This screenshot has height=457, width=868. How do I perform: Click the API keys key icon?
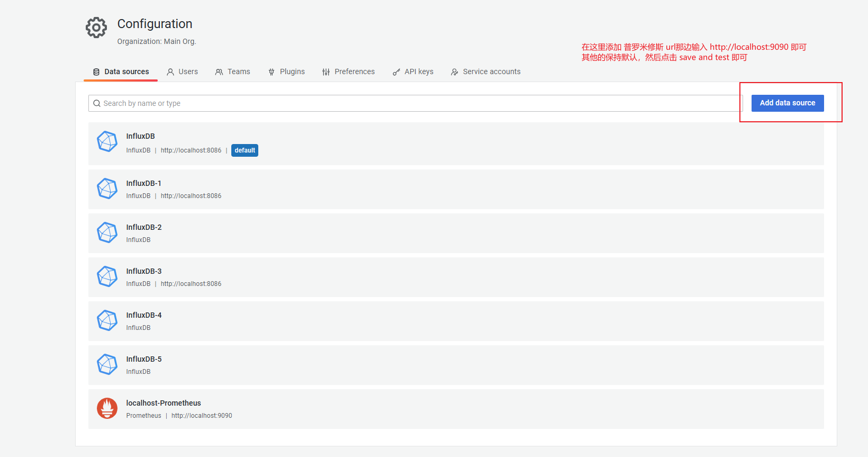[x=396, y=72]
